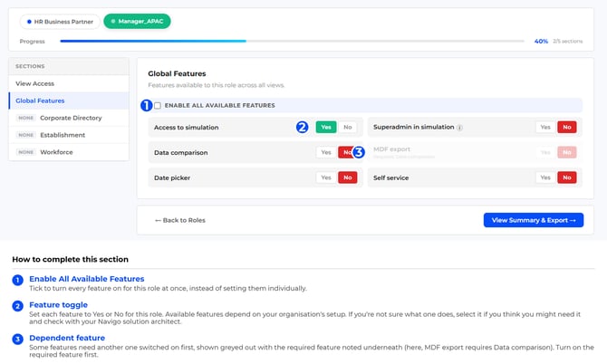
Task: Open the Corporate Directory section
Action: click(x=69, y=118)
